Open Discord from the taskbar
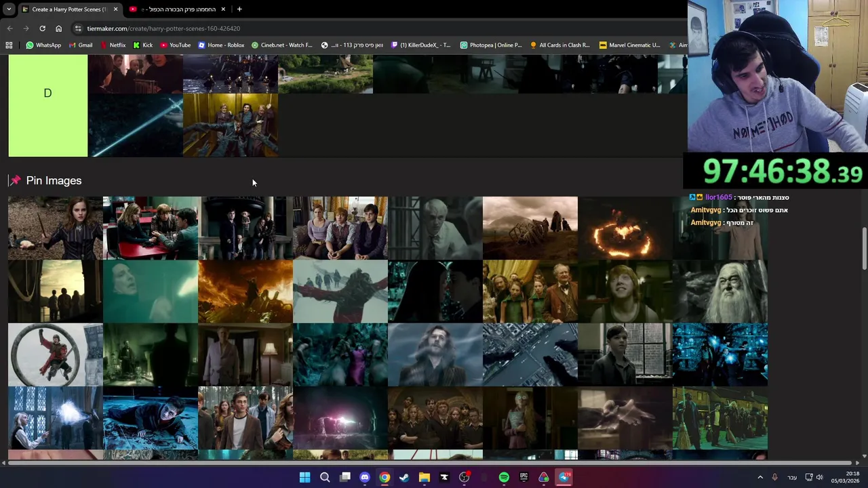868x488 pixels. [365, 477]
